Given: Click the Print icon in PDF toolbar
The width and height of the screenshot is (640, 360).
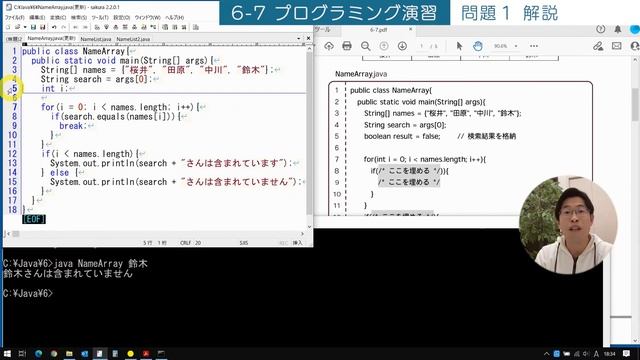Looking at the screenshot, I should point(347,46).
